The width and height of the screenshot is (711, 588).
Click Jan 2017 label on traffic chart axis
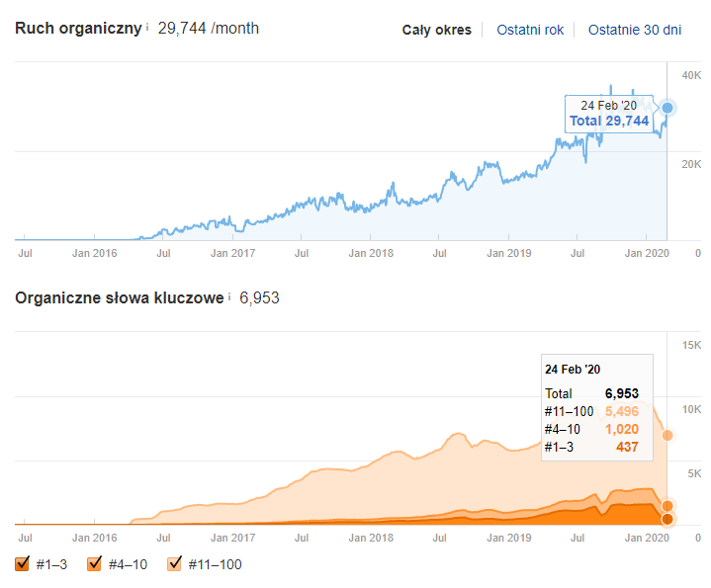(x=232, y=253)
